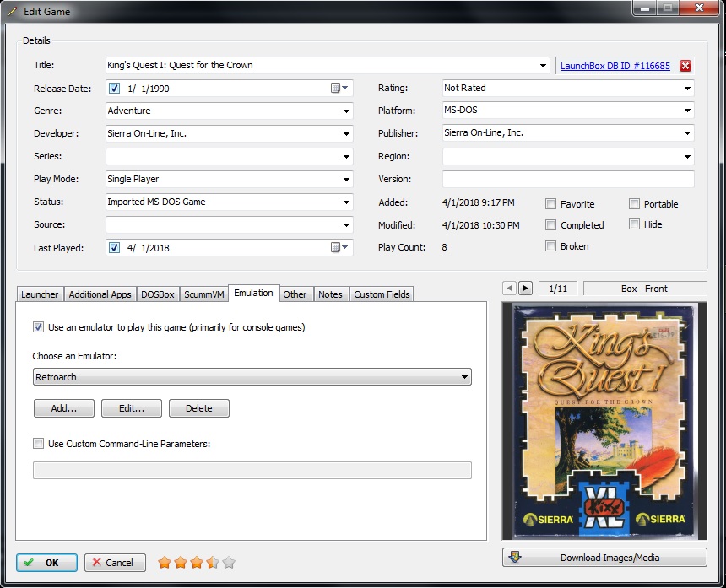The image size is (726, 588).
Task: Expand the Source dropdown
Action: (346, 225)
